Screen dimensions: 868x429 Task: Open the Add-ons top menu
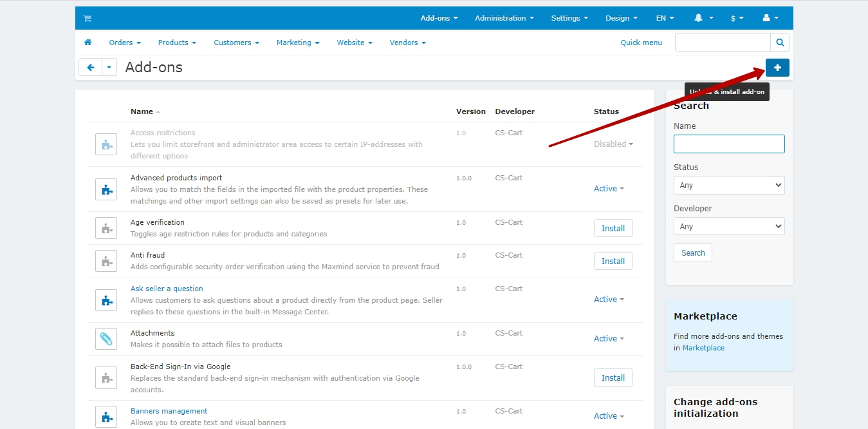[439, 18]
